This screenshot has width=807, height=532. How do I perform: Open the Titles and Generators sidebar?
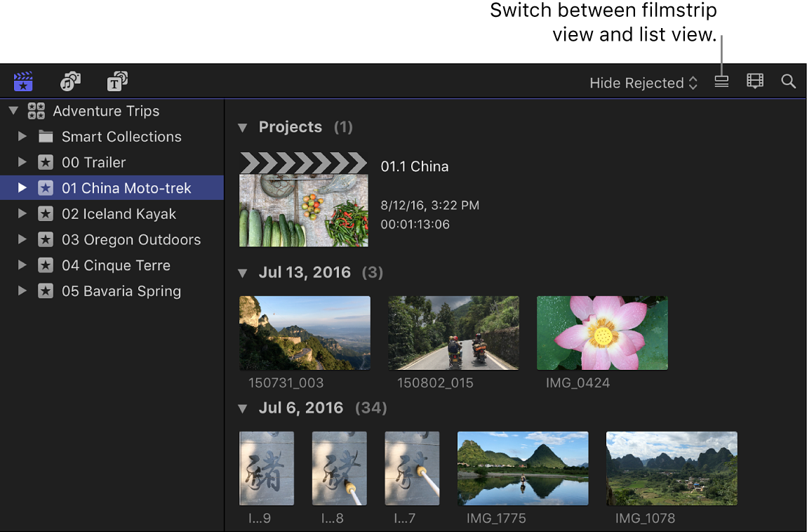tap(116, 81)
